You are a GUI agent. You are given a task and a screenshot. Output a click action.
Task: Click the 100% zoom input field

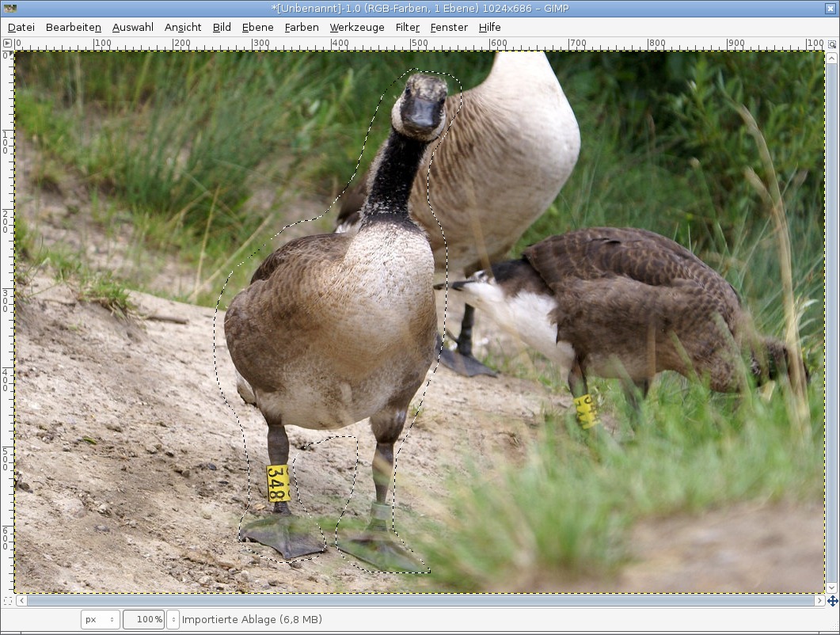click(143, 619)
